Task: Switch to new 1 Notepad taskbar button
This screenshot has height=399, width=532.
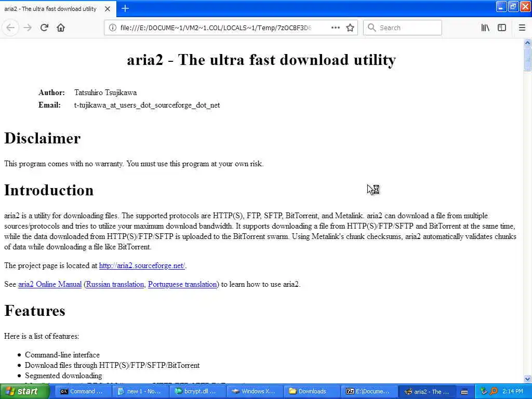Action: pyautogui.click(x=139, y=392)
